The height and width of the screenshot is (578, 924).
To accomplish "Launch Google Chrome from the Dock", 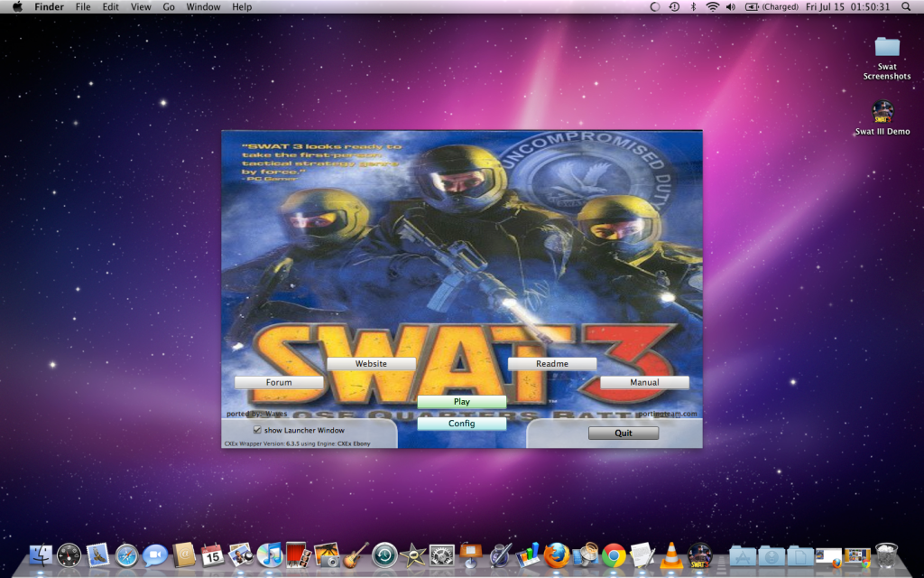I will point(614,555).
